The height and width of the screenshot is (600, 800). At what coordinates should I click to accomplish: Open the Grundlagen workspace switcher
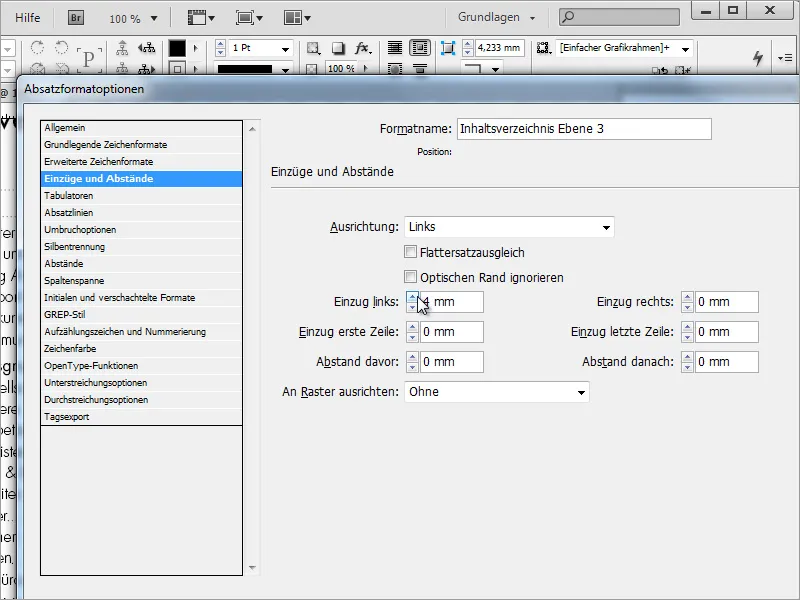tap(496, 17)
